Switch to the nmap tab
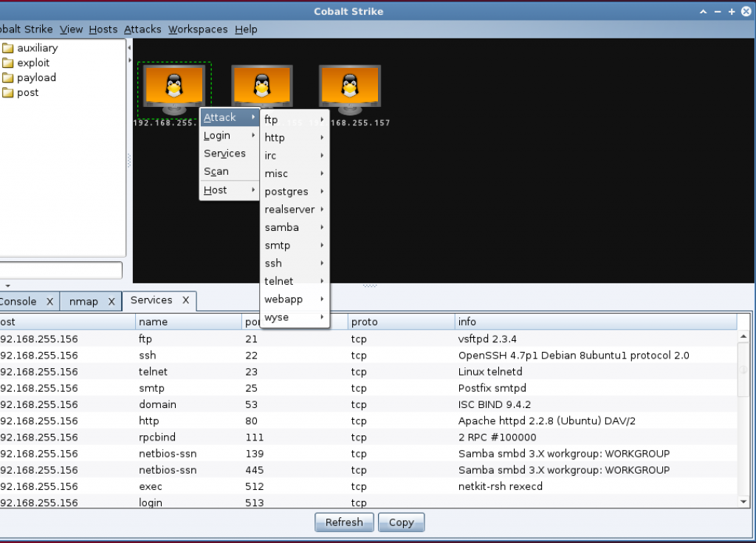Screen dimensions: 756x543 click(83, 302)
